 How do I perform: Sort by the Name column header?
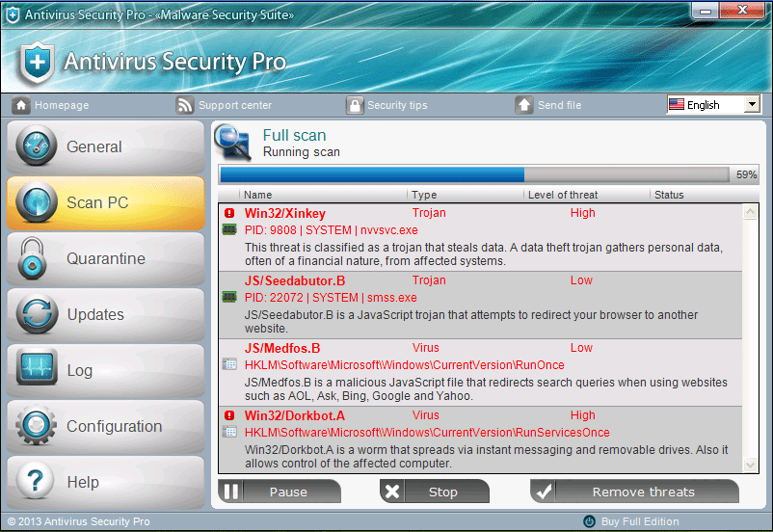pyautogui.click(x=258, y=195)
